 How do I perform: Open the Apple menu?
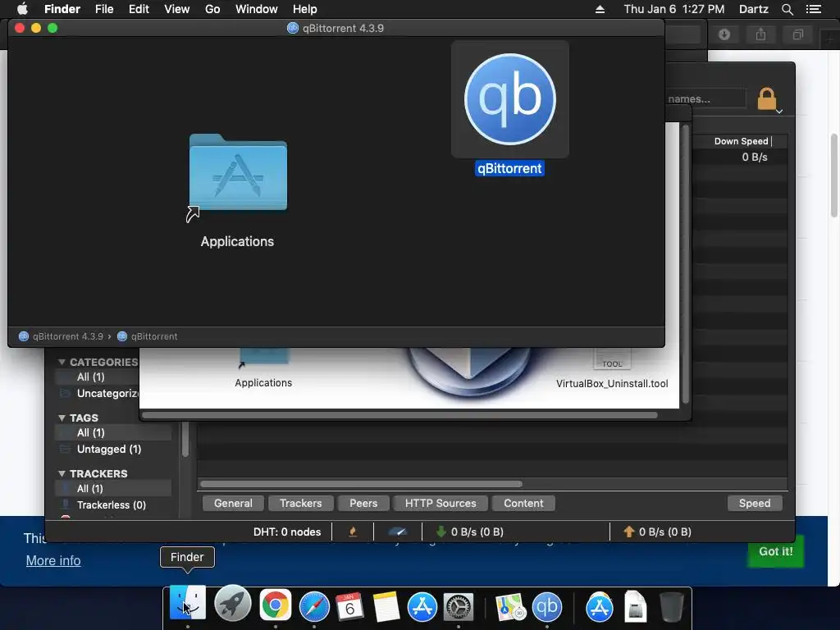click(x=22, y=9)
